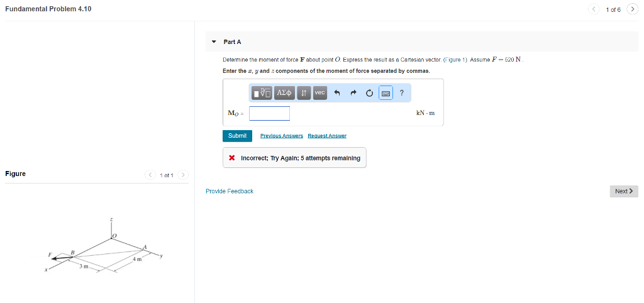Click the Next button

624,191
